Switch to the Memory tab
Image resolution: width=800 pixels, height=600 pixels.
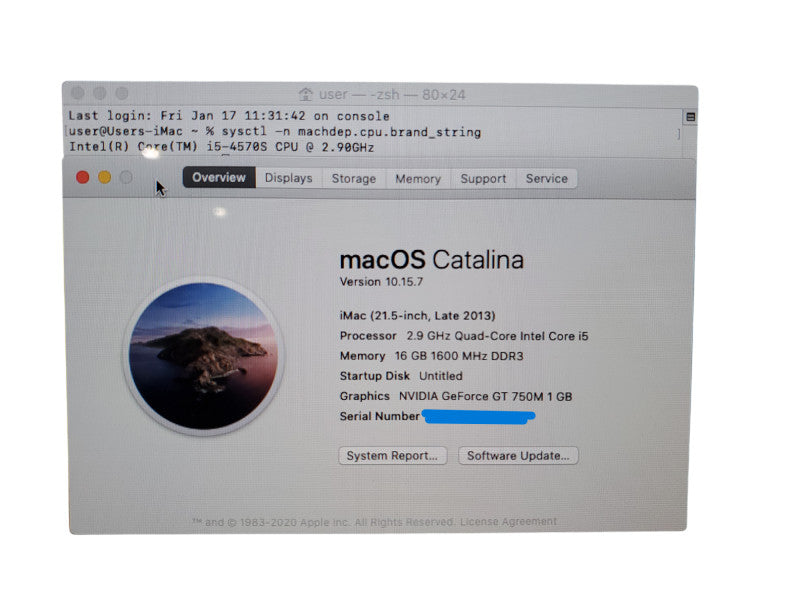[418, 179]
